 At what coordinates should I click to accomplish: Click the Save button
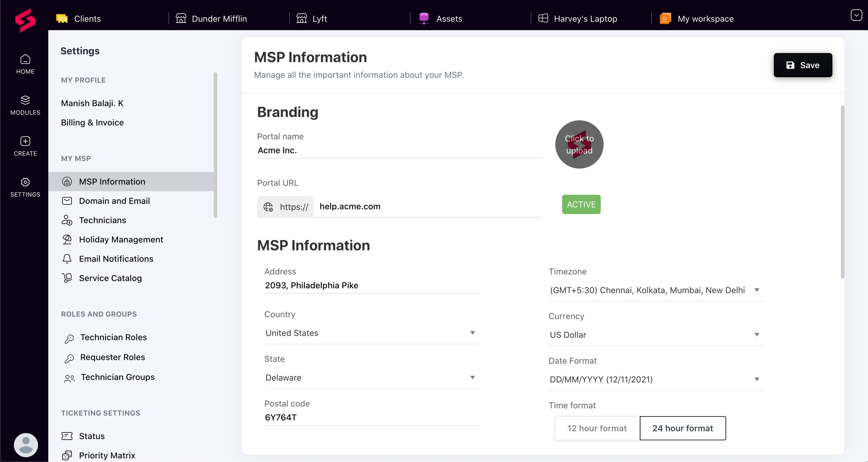803,65
